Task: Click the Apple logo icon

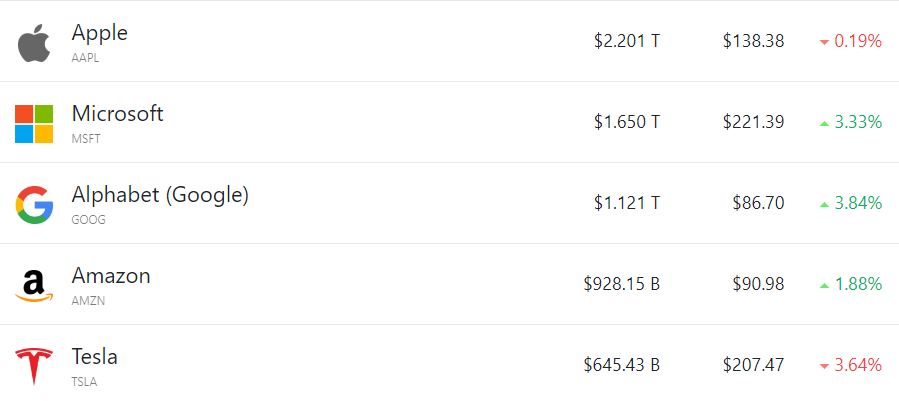Action: coord(33,42)
